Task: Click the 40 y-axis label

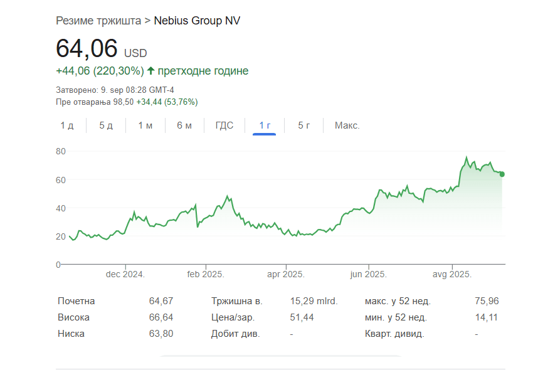Action: pyautogui.click(x=61, y=208)
